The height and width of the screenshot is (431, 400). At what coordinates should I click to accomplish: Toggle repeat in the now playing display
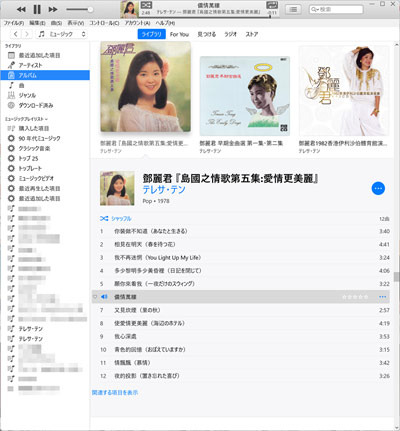click(272, 5)
